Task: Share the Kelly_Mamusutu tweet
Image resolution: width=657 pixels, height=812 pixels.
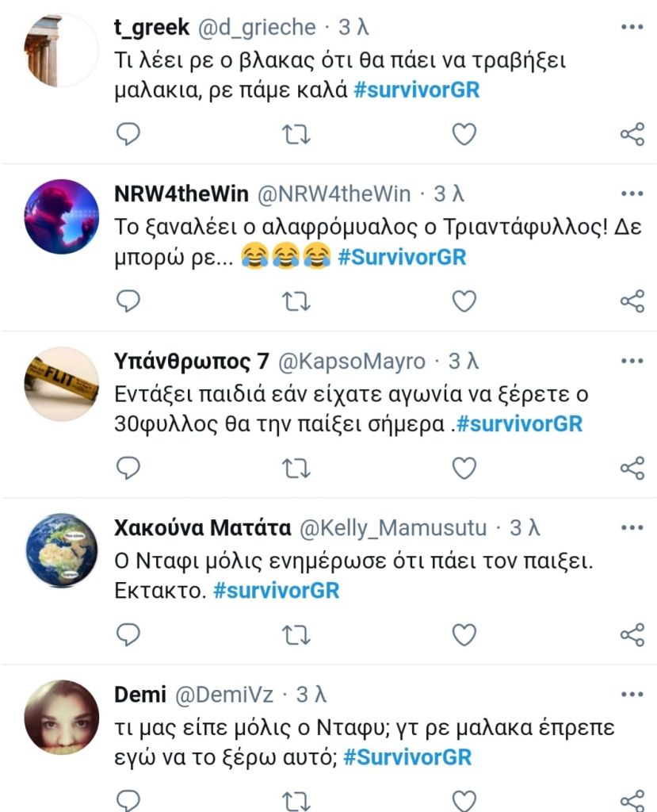Action: point(632,635)
